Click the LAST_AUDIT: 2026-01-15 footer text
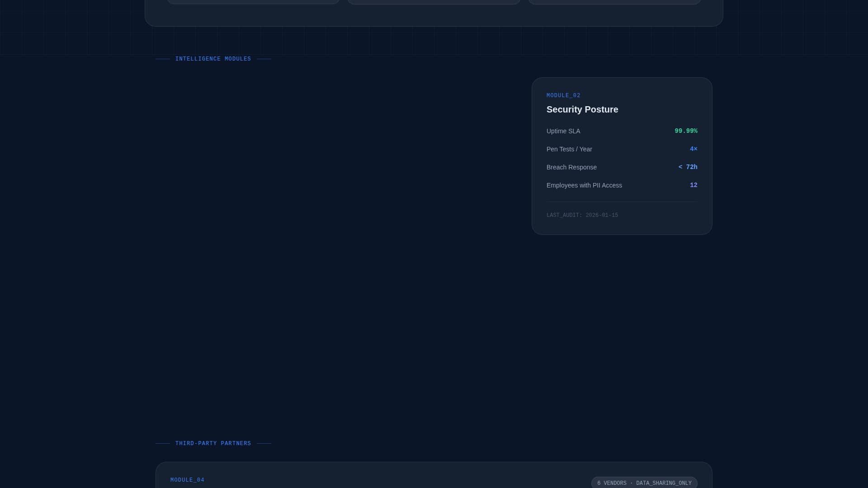868x488 pixels. click(x=582, y=216)
